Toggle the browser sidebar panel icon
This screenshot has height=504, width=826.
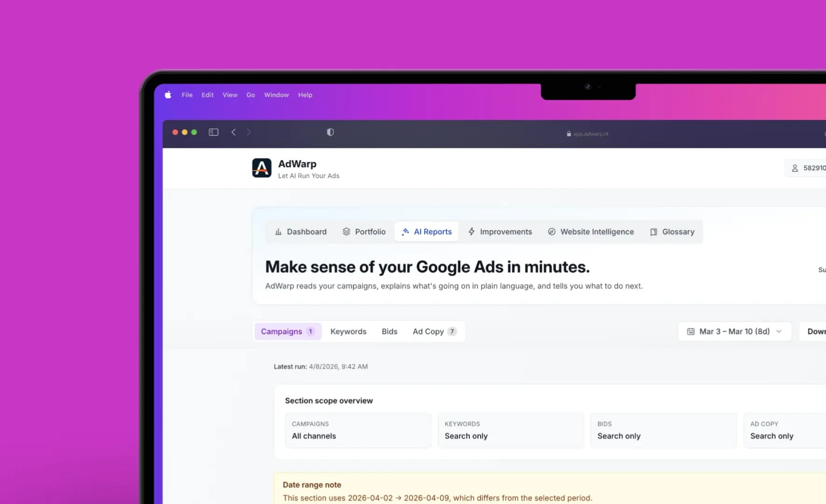pyautogui.click(x=213, y=133)
